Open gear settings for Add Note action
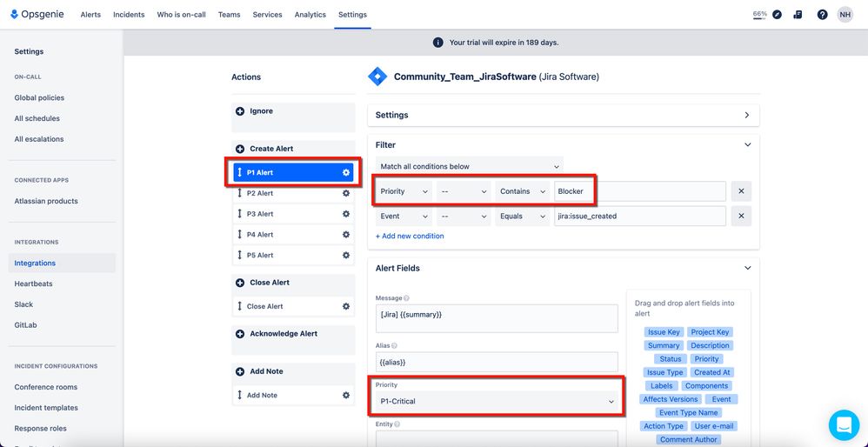 click(346, 395)
